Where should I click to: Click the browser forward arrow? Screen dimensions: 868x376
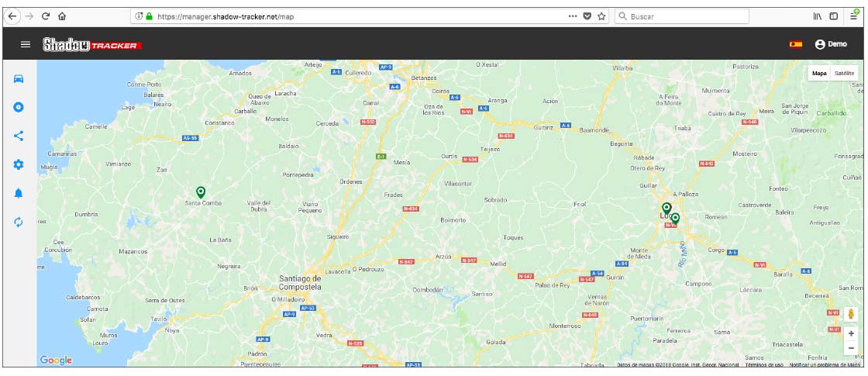pyautogui.click(x=29, y=16)
